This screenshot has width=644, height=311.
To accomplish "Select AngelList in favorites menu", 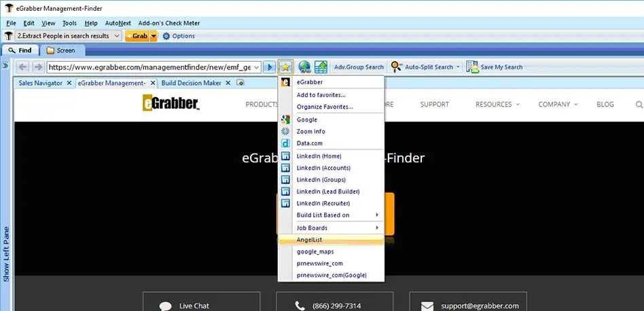I will click(331, 240).
